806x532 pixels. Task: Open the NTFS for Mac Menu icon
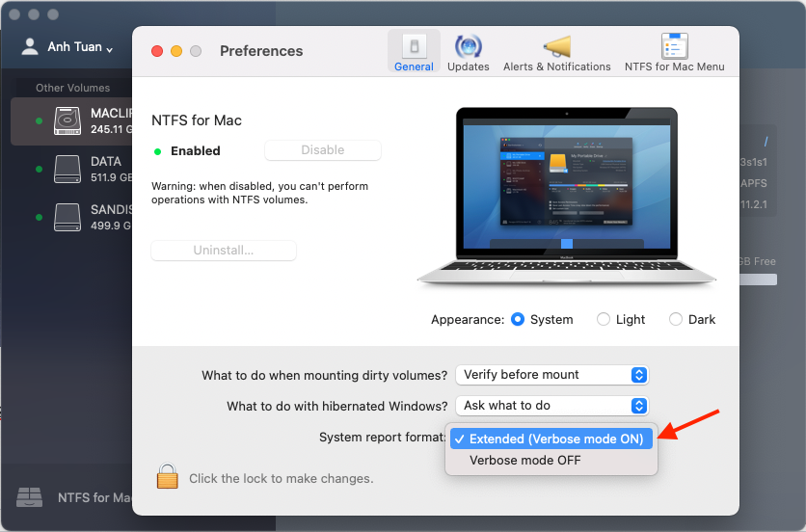pyautogui.click(x=674, y=46)
